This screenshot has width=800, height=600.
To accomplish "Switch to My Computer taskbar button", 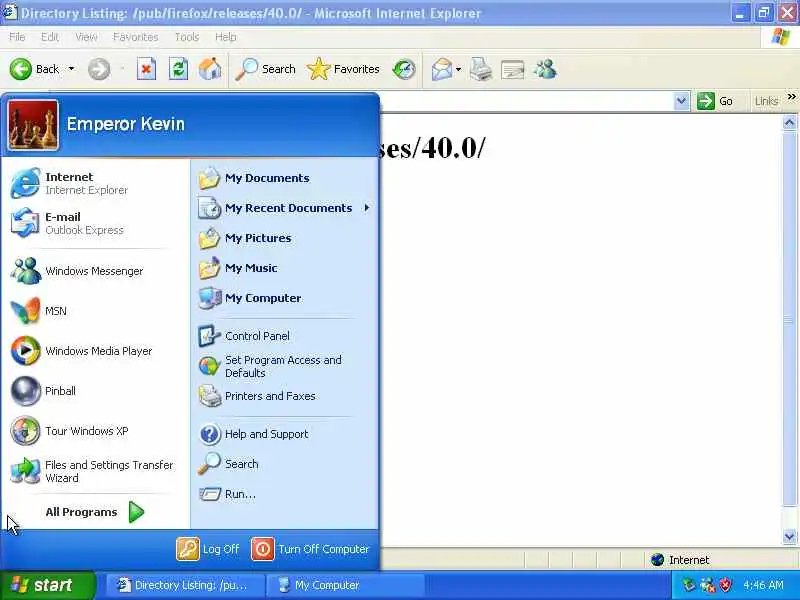I will pyautogui.click(x=345, y=585).
